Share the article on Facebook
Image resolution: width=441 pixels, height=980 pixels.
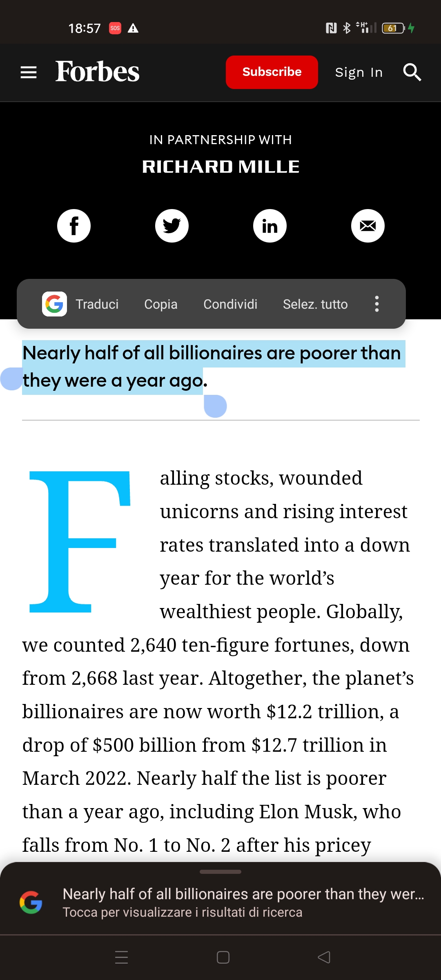73,225
